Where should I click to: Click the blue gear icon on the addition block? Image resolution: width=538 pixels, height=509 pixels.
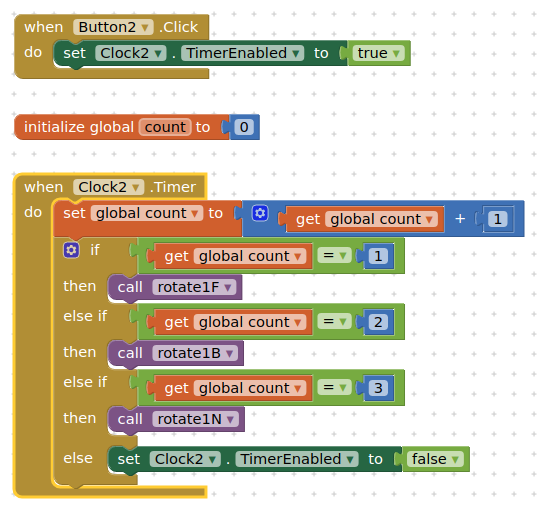[x=260, y=213]
